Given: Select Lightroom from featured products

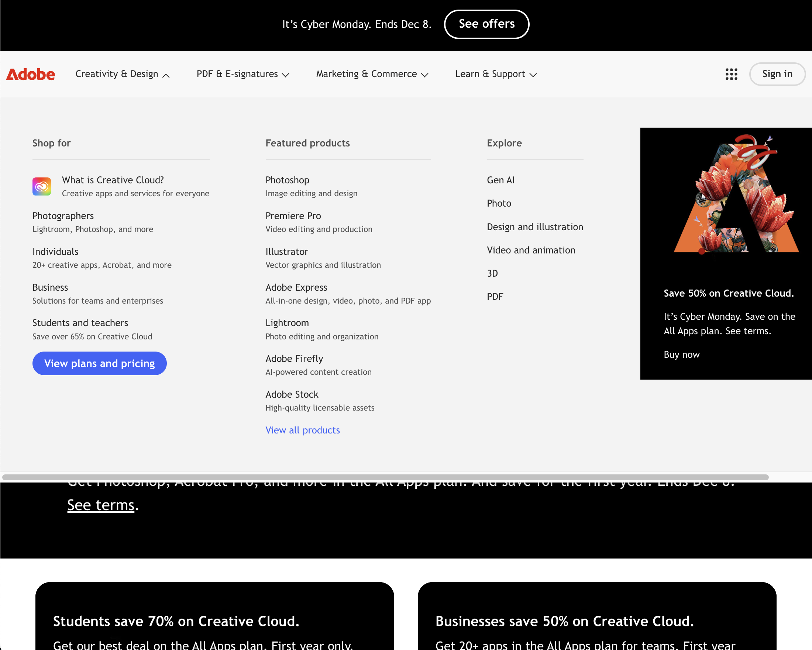Looking at the screenshot, I should click(x=287, y=322).
